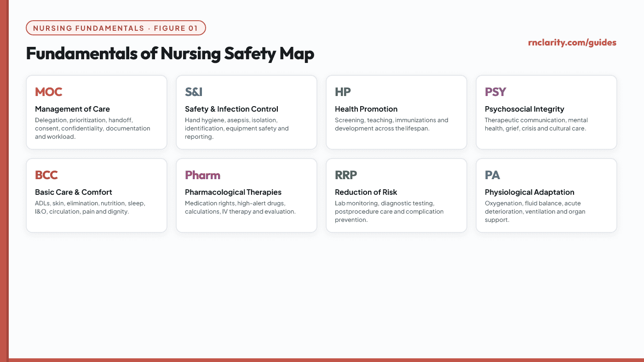Open the rnclarity.com/guides link
Image resolution: width=644 pixels, height=362 pixels.
[572, 43]
